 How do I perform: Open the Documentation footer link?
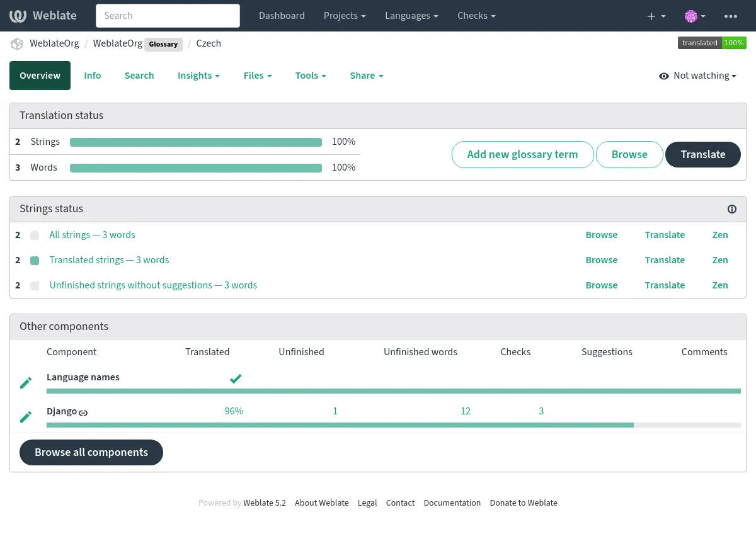(x=452, y=503)
